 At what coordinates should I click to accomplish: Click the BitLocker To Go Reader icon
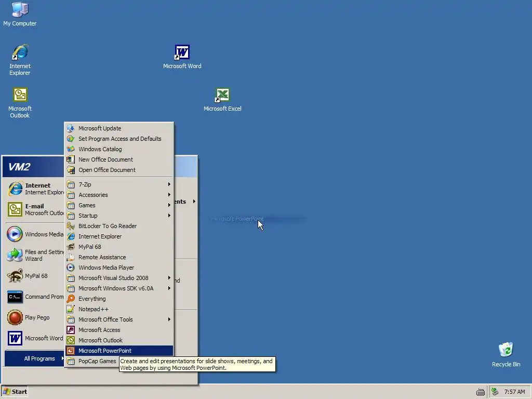(x=71, y=226)
